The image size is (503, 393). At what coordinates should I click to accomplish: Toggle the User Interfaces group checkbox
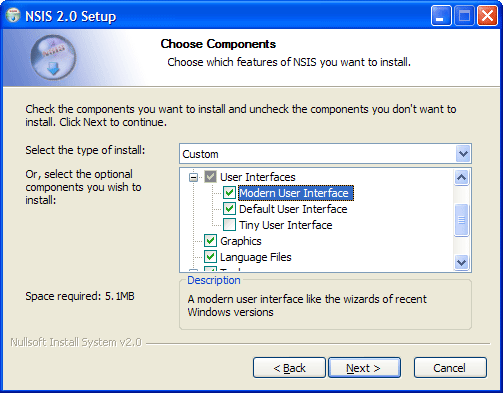click(x=210, y=177)
